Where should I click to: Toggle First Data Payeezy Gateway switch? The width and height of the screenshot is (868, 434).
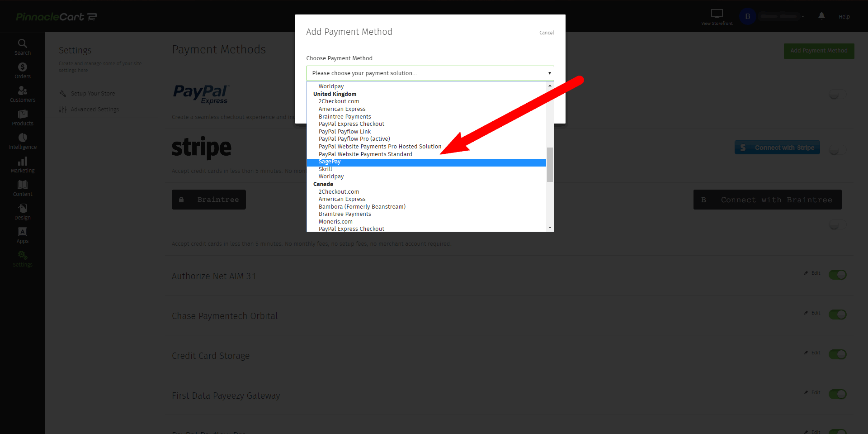click(x=838, y=394)
